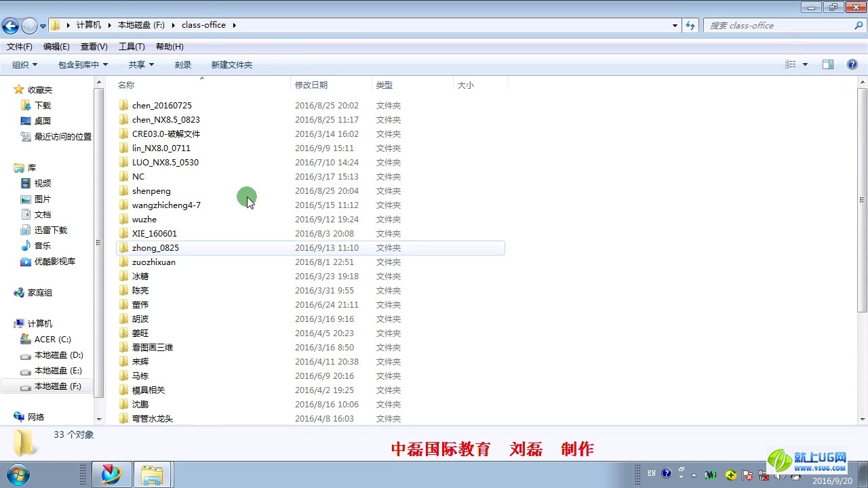This screenshot has height=488, width=868.
Task: Select the wangzhicheng4-7 folder icon
Action: tap(123, 205)
